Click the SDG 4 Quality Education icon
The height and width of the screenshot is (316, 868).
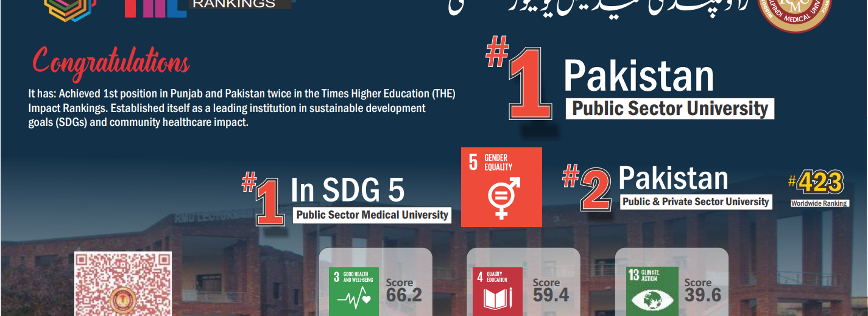(x=498, y=292)
